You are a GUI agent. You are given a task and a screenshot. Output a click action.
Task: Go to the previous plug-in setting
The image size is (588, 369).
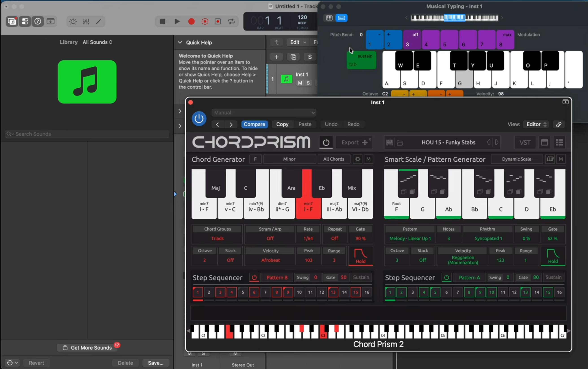click(x=218, y=125)
